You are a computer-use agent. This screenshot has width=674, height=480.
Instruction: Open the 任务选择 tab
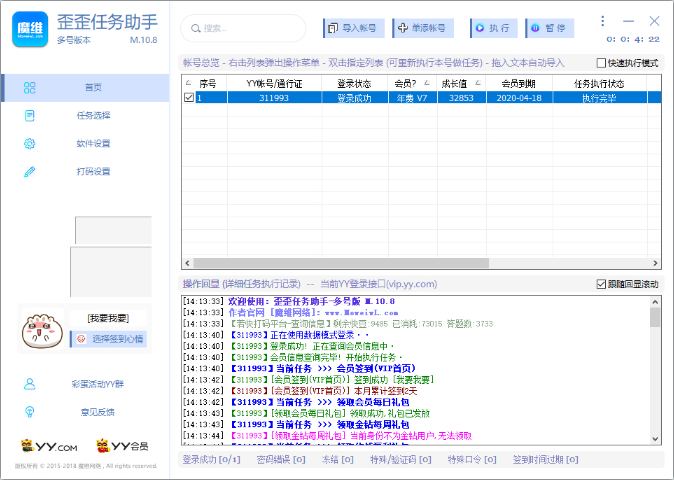(x=85, y=116)
